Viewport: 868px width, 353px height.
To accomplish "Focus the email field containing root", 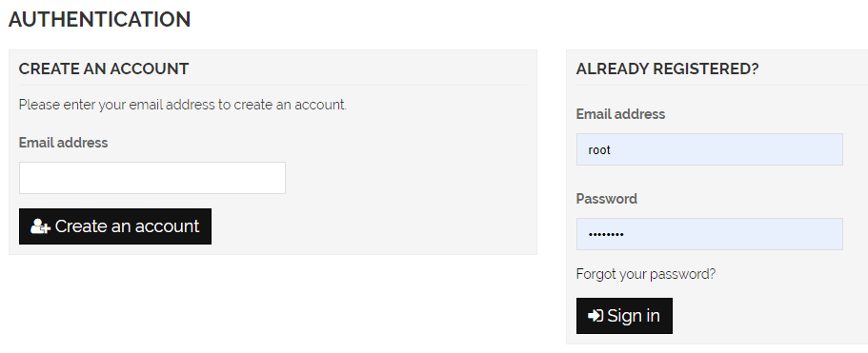I will tap(710, 149).
